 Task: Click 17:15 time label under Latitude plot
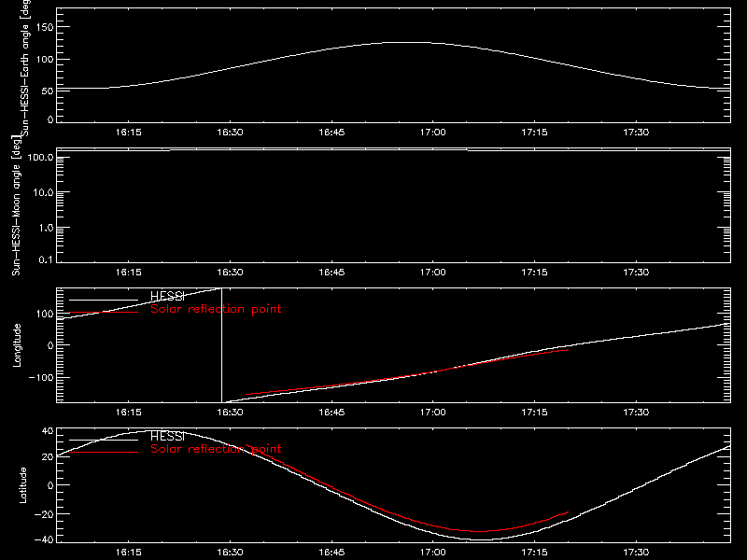[x=534, y=553]
